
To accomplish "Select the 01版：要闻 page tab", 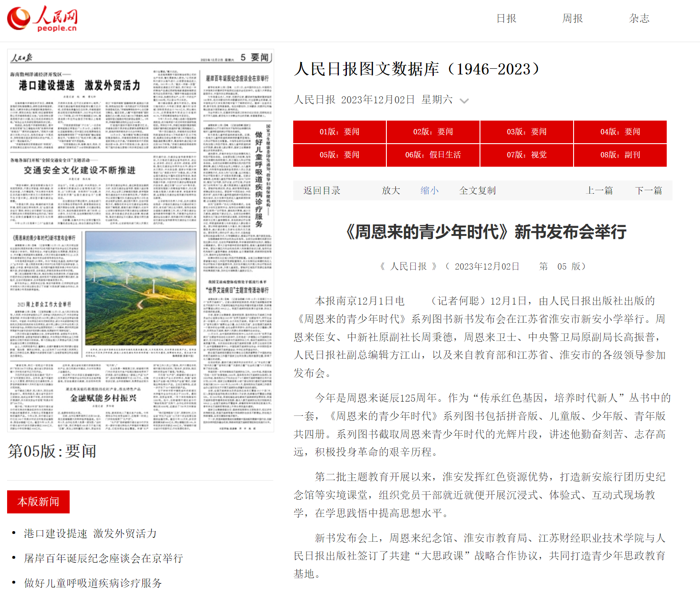I will 339,132.
